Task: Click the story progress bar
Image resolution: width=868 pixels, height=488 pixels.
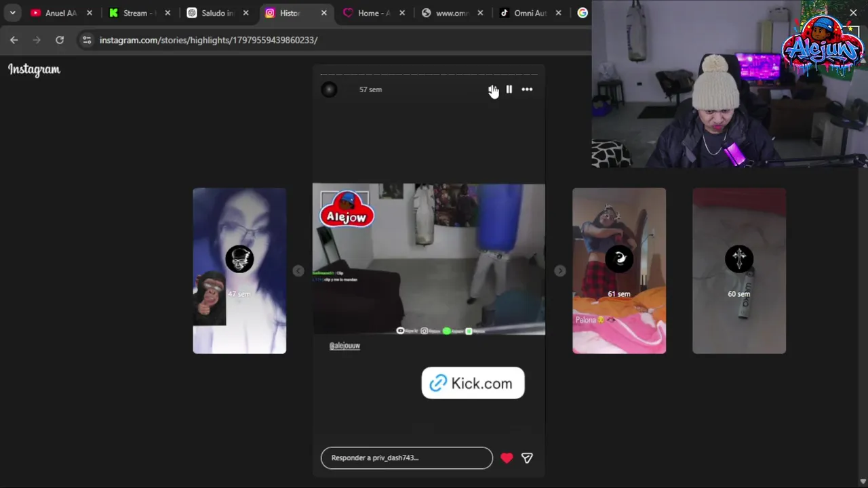Action: 429,75
